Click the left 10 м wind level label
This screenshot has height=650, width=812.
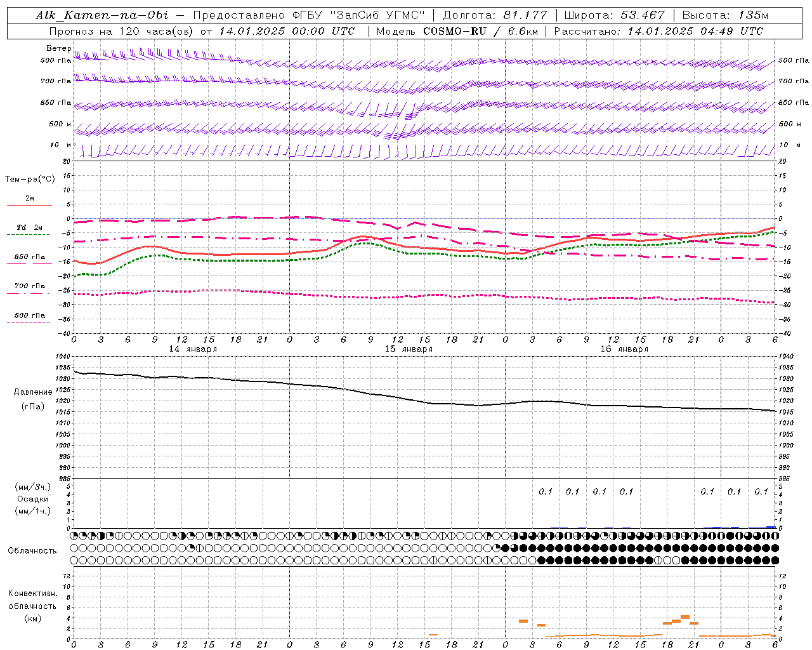(60, 145)
